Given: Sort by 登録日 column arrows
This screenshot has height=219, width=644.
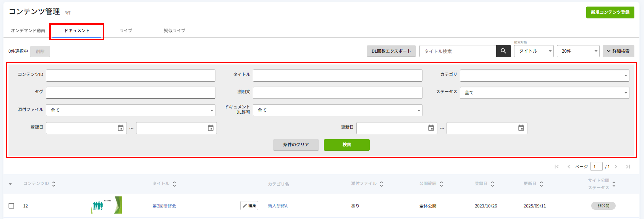Looking at the screenshot, I should click(x=492, y=184).
